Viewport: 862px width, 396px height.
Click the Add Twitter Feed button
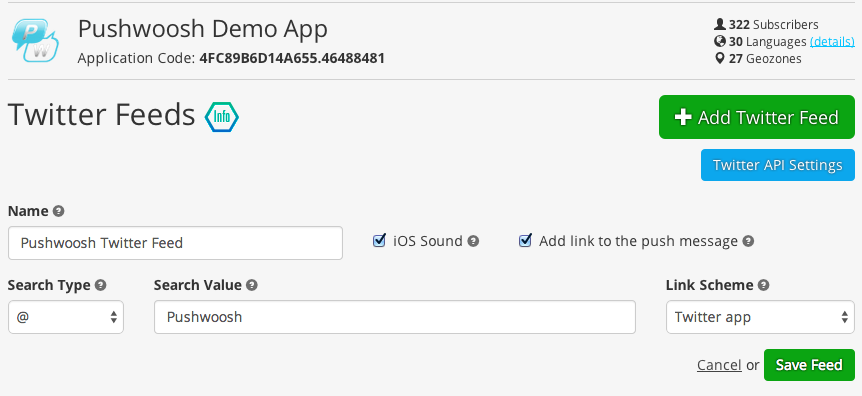[756, 117]
